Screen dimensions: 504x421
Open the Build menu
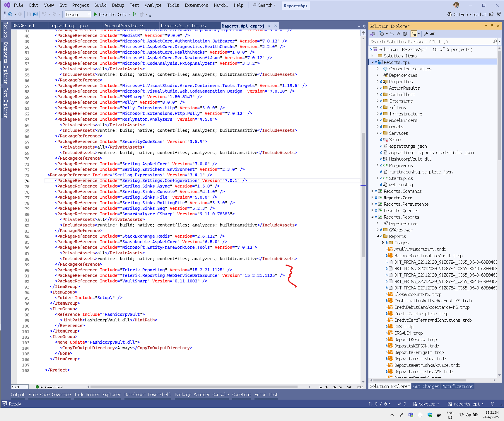(x=100, y=5)
